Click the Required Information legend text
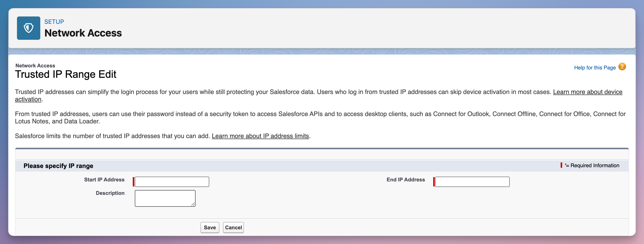 pos(595,165)
